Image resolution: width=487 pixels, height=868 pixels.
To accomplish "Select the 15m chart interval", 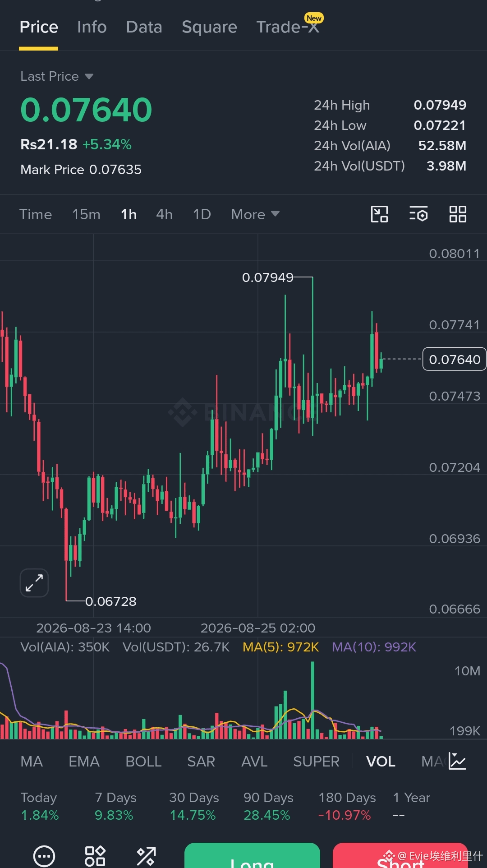I will 86,214.
